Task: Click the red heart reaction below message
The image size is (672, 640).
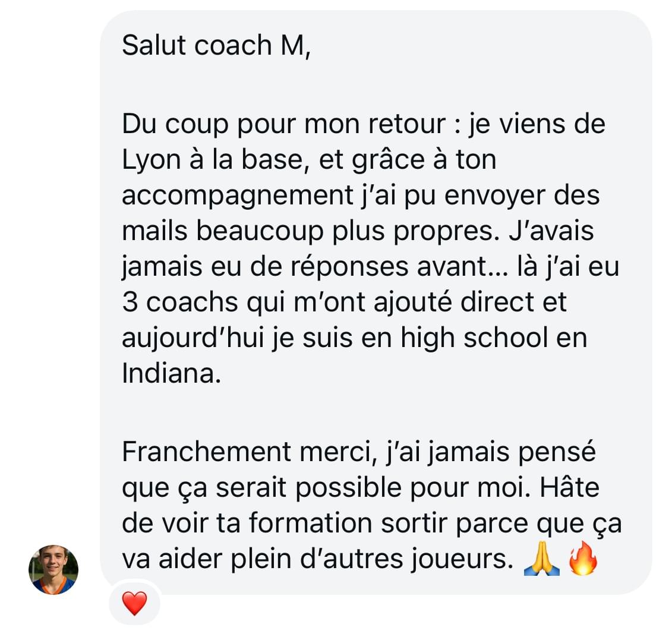Action: (x=134, y=603)
